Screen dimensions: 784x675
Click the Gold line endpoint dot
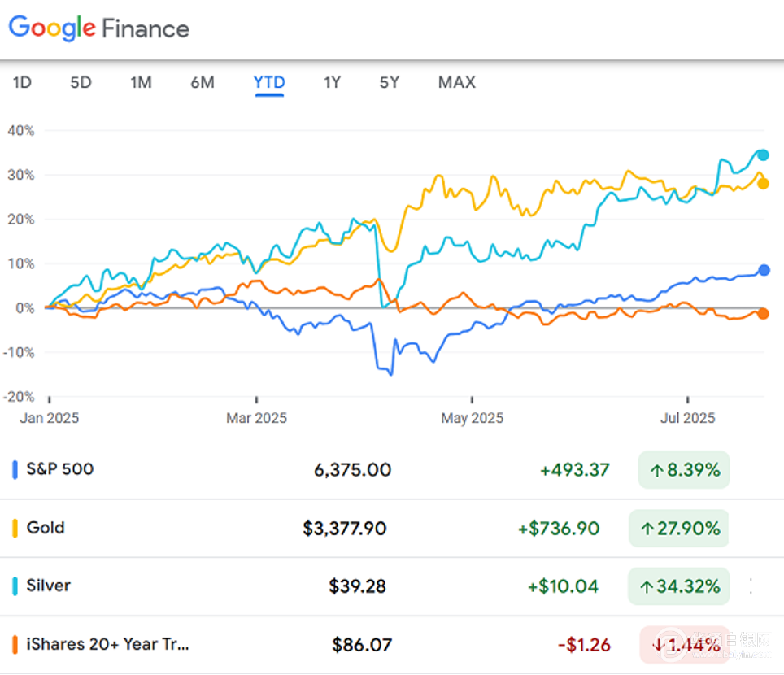tap(763, 184)
